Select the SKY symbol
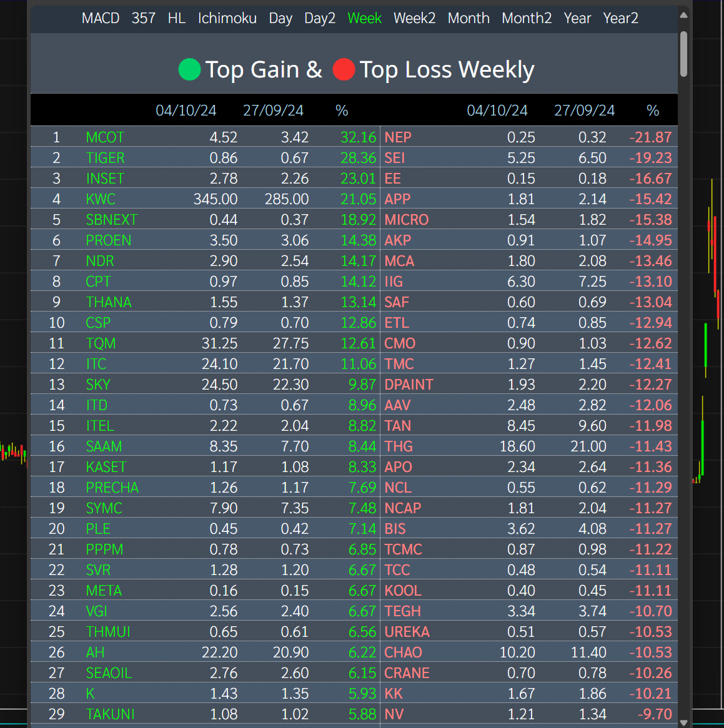The width and height of the screenshot is (724, 728). coord(98,385)
